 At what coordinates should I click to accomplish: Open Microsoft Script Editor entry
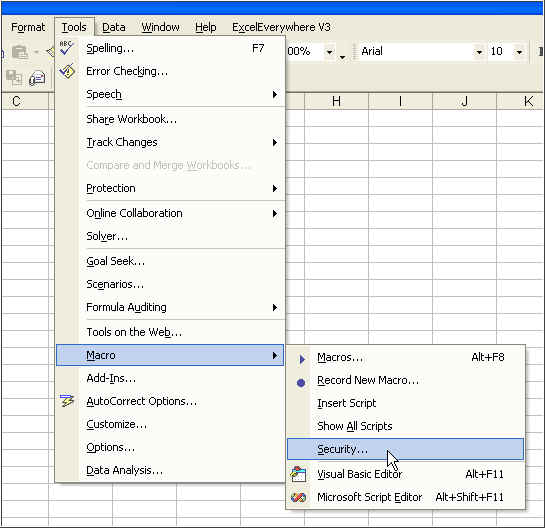pos(405,497)
